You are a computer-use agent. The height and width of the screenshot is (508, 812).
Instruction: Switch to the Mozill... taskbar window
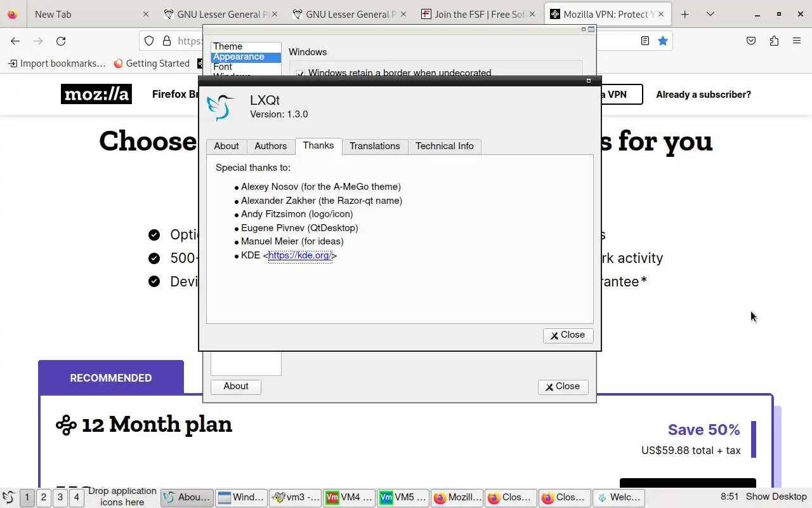[x=457, y=497]
